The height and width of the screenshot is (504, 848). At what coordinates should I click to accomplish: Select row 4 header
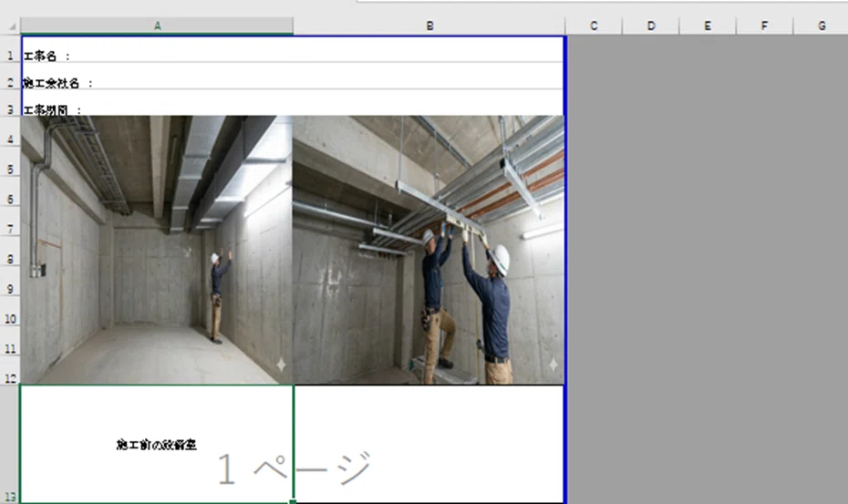[x=10, y=132]
